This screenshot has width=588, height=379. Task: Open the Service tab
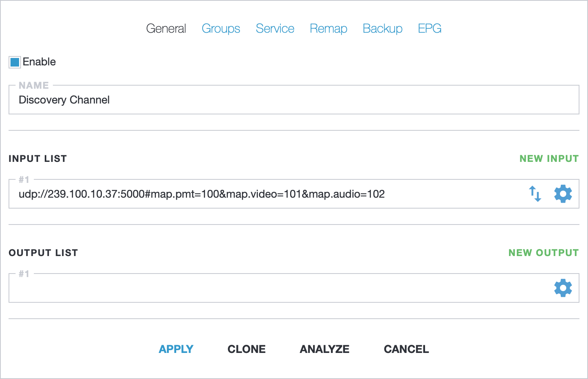point(275,28)
